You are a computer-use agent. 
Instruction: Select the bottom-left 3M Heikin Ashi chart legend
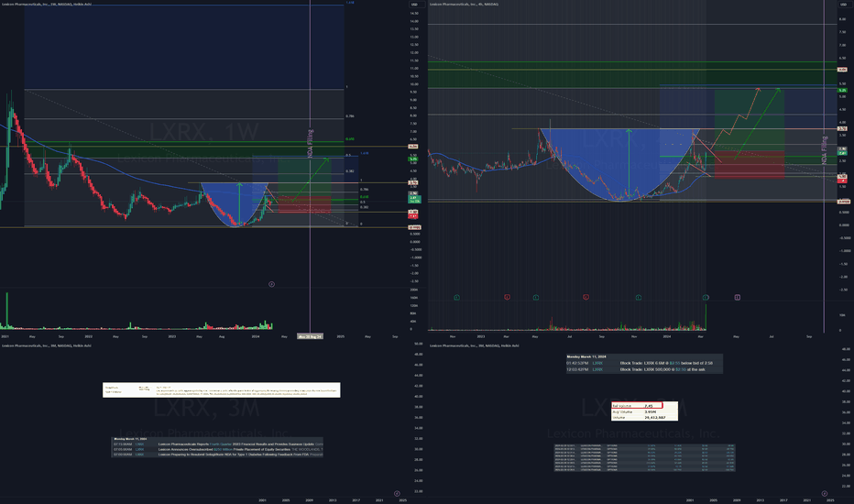(x=47, y=345)
